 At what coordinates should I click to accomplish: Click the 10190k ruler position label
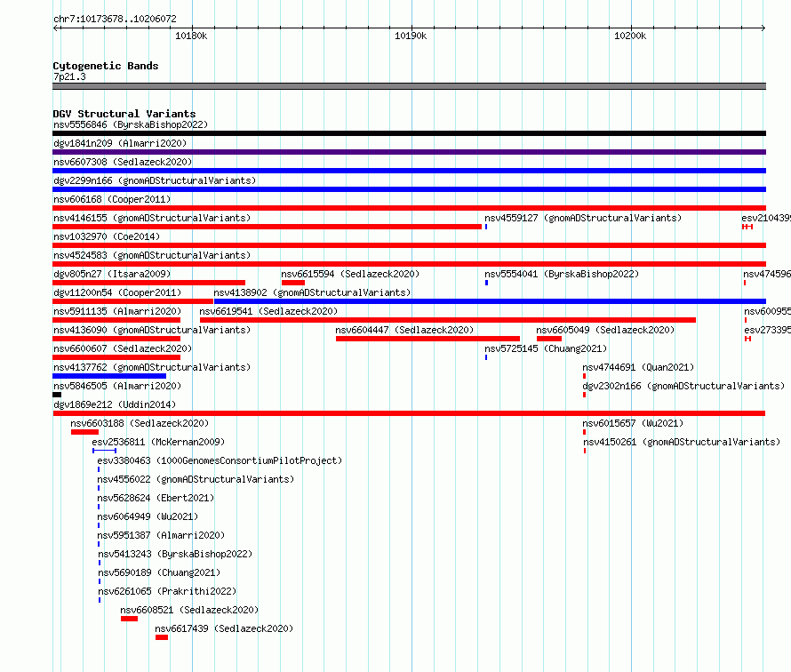411,36
